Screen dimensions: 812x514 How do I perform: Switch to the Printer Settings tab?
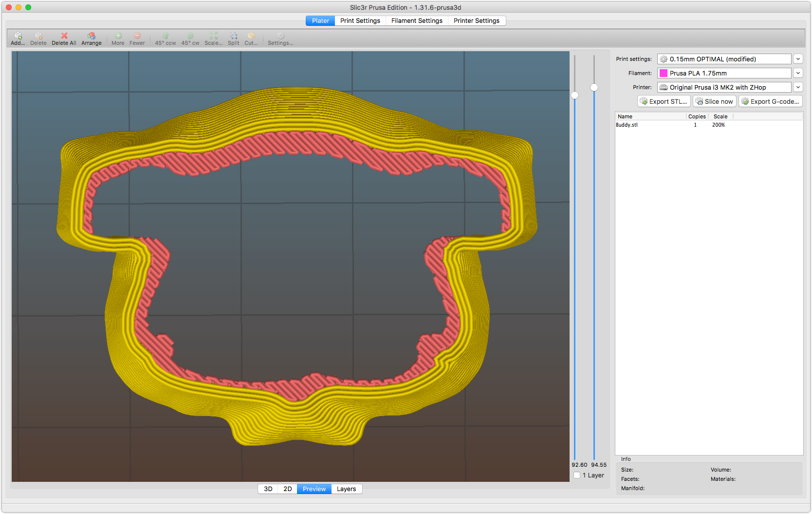pyautogui.click(x=476, y=20)
